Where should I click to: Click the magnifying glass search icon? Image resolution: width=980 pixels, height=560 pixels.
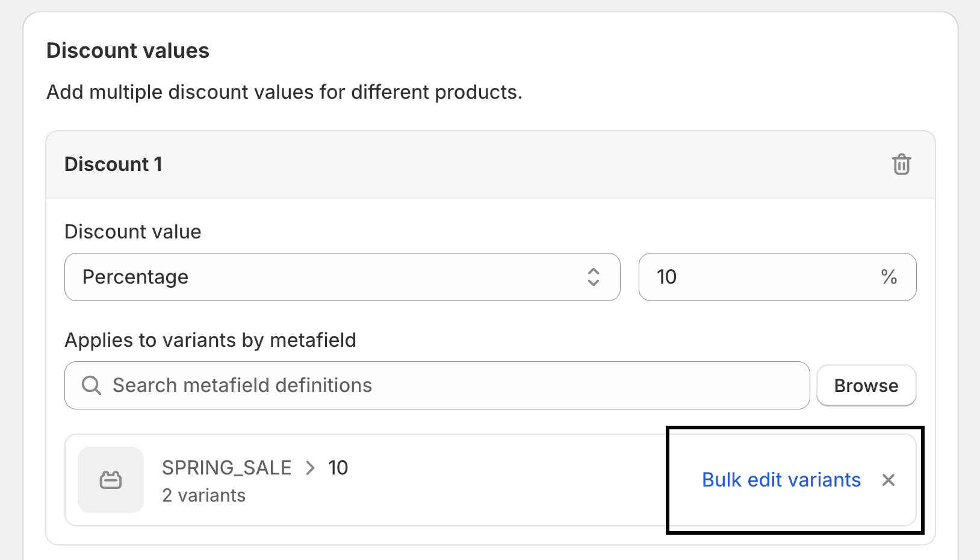(x=91, y=385)
